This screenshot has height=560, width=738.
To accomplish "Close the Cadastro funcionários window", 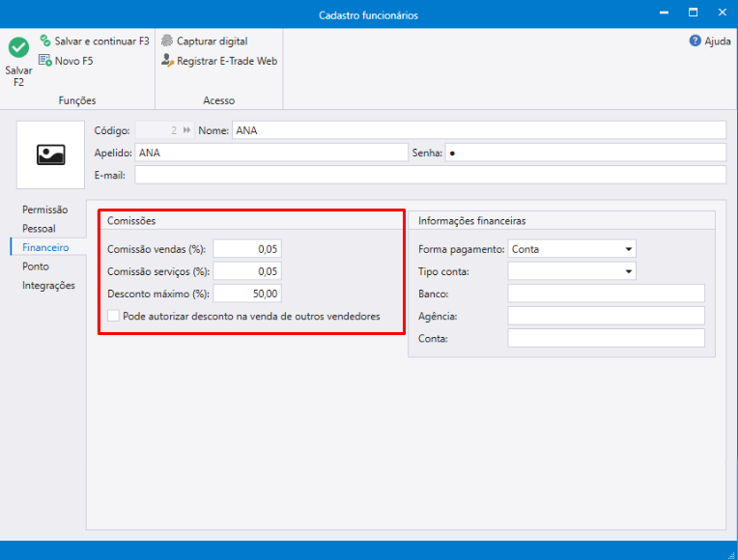I will point(722,13).
